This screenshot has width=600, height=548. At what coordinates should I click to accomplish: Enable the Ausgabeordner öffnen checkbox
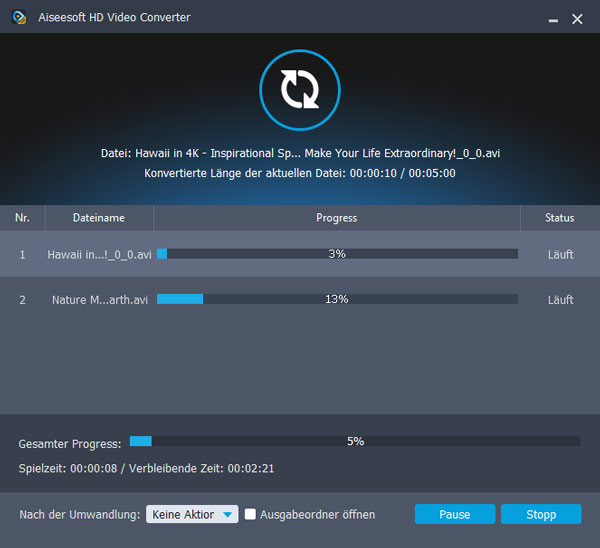pyautogui.click(x=251, y=514)
